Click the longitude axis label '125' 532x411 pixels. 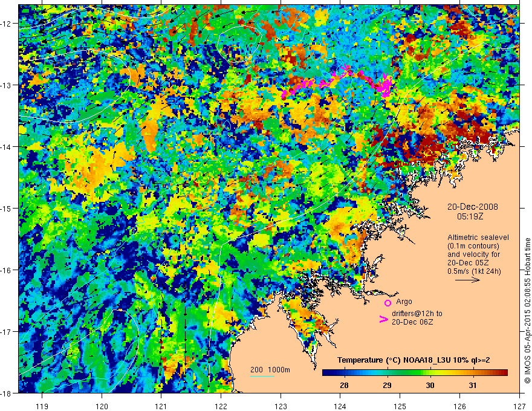point(400,407)
